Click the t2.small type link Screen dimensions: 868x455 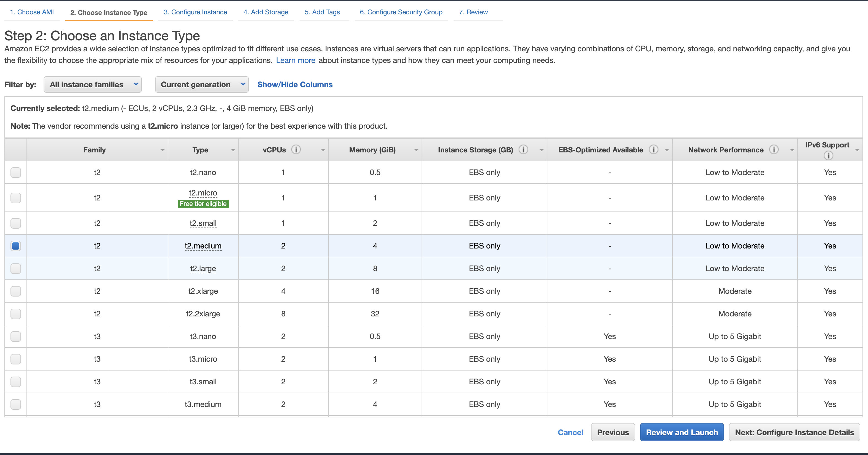[203, 223]
